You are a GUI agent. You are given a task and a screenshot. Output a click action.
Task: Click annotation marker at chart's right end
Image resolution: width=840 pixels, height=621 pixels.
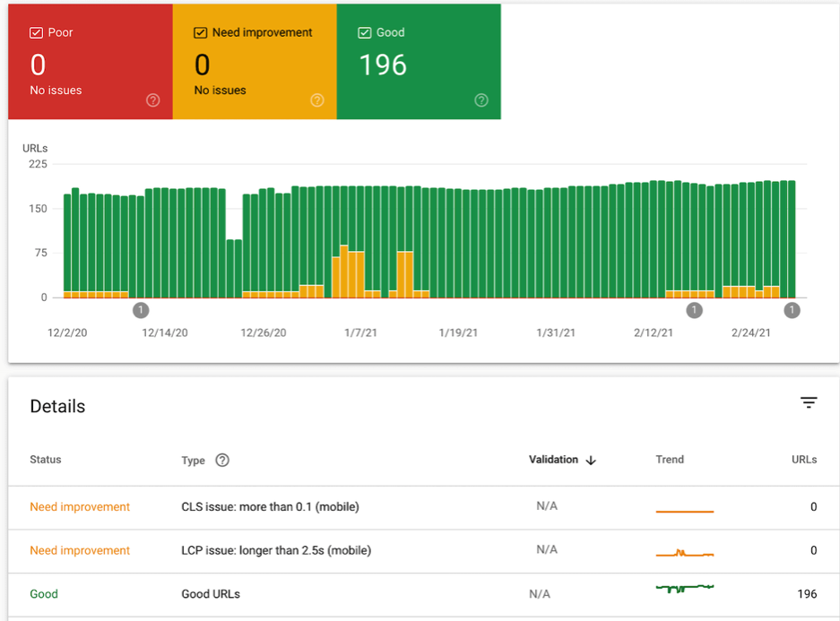click(x=792, y=310)
